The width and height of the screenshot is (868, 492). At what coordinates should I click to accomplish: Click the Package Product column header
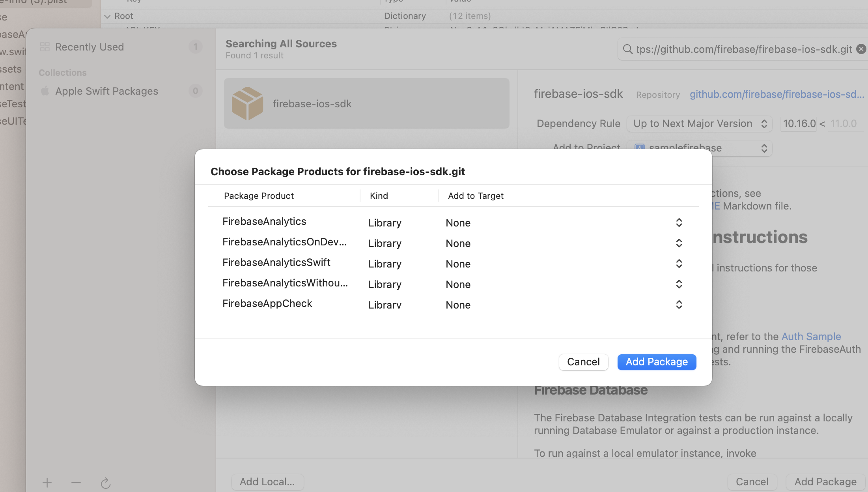click(x=259, y=196)
